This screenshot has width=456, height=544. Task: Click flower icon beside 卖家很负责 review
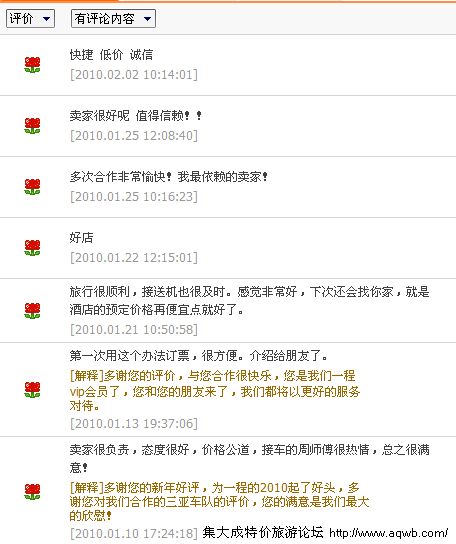tap(32, 492)
